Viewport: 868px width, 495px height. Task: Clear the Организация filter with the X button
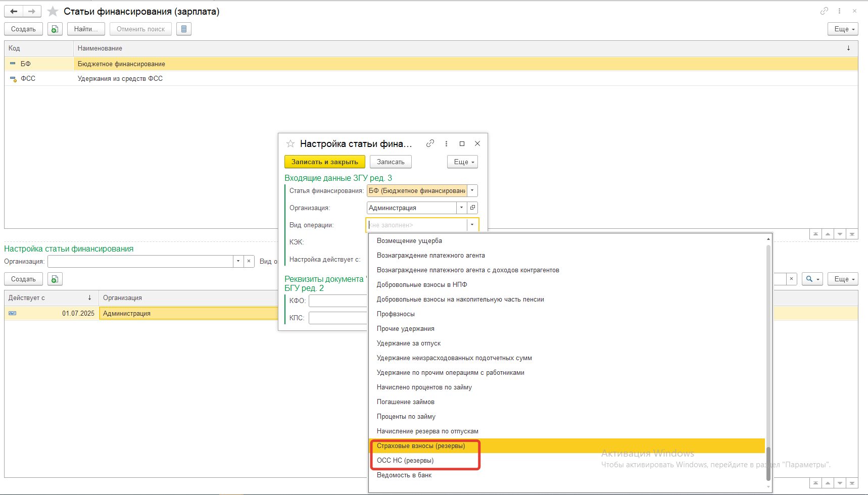[249, 261]
